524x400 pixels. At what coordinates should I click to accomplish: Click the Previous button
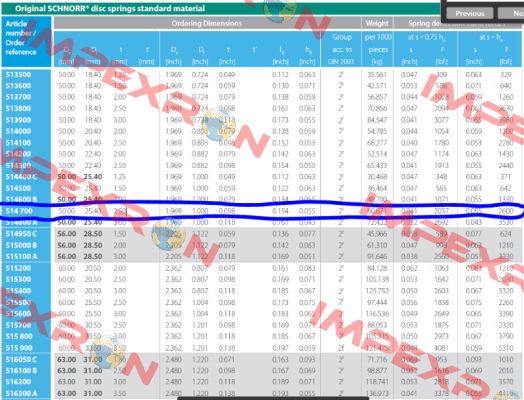coord(470,13)
